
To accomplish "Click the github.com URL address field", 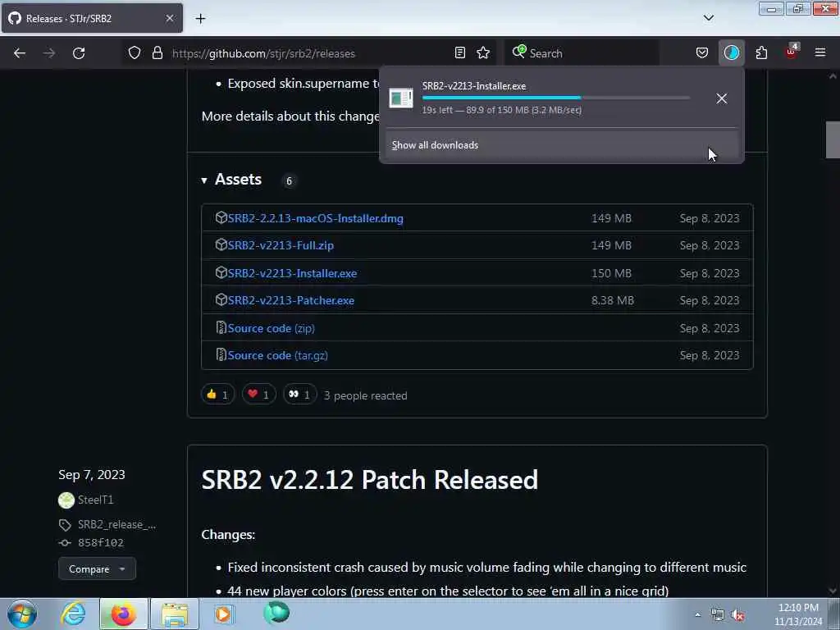I will (x=311, y=53).
